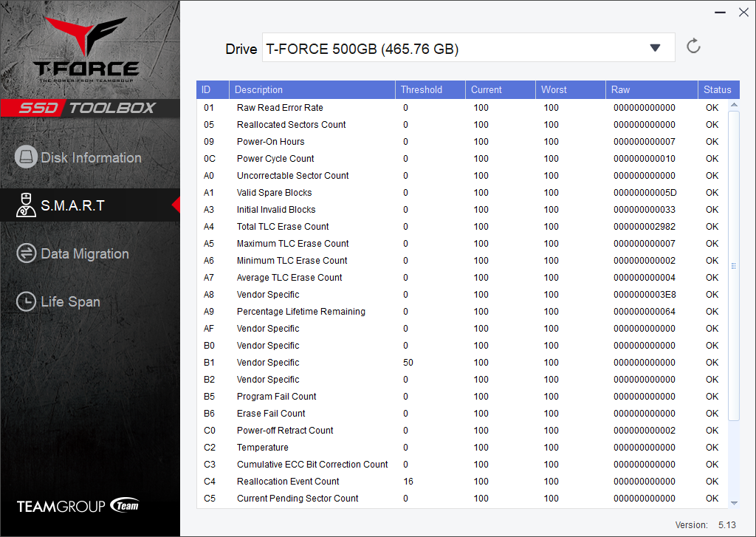The height and width of the screenshot is (537, 756).
Task: Select the Raw Read Error Rate row
Action: [462, 108]
